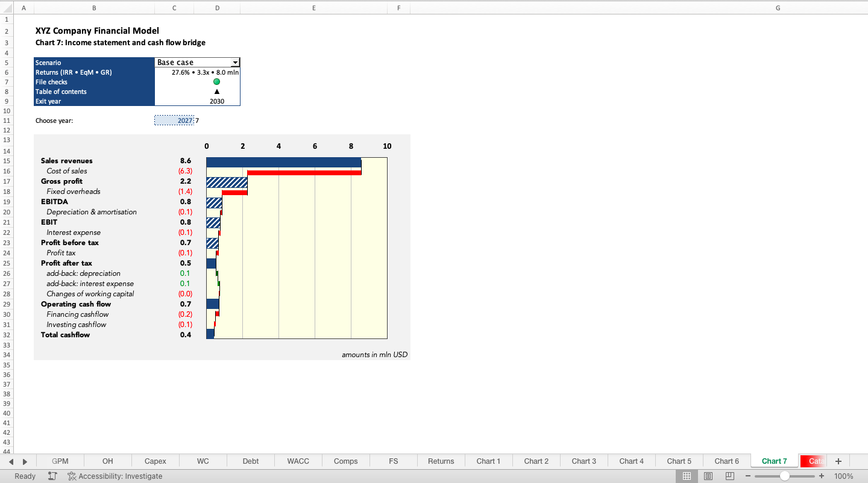Open the Comps sheet tab
The image size is (868, 483).
346,461
